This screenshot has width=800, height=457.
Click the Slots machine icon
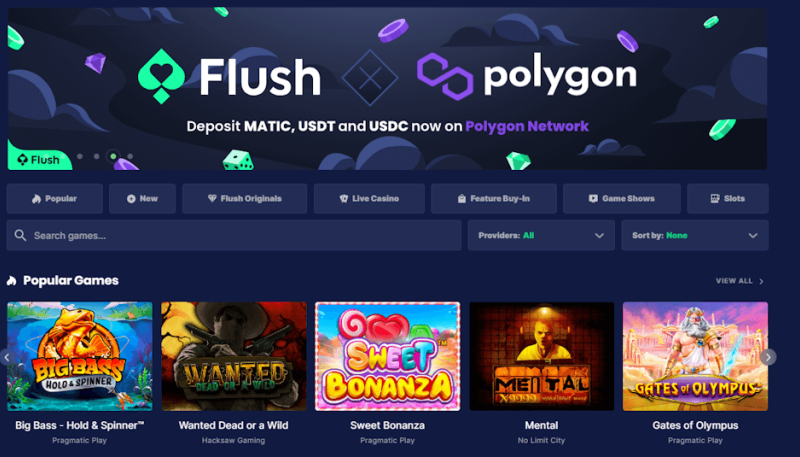(715, 198)
